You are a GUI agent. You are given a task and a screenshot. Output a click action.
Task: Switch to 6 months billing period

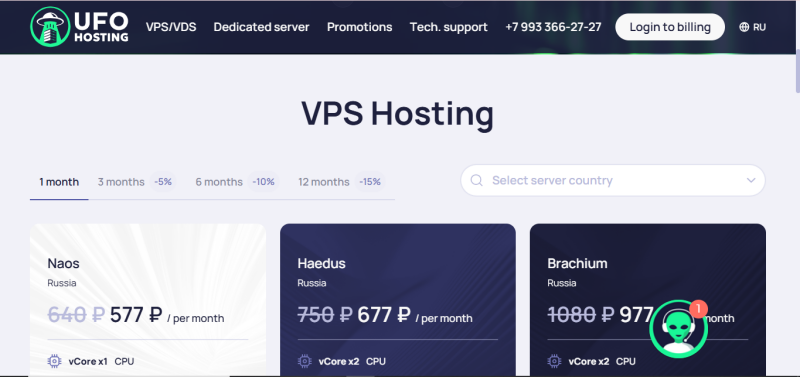[x=236, y=182]
